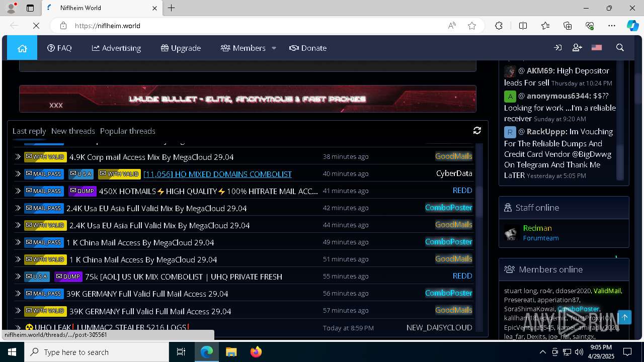Viewport: 644px width, 362px height.
Task: Add this page to favorites star
Action: point(472,26)
